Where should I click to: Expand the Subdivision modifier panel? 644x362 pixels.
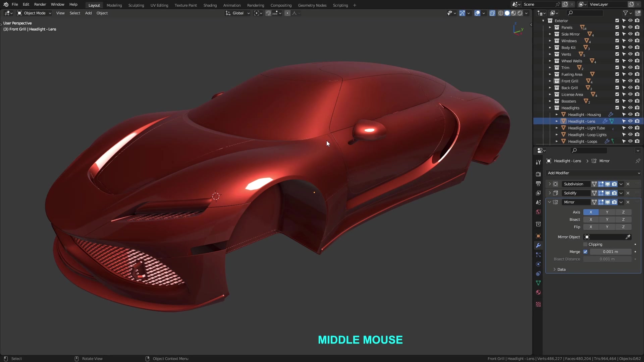point(550,184)
